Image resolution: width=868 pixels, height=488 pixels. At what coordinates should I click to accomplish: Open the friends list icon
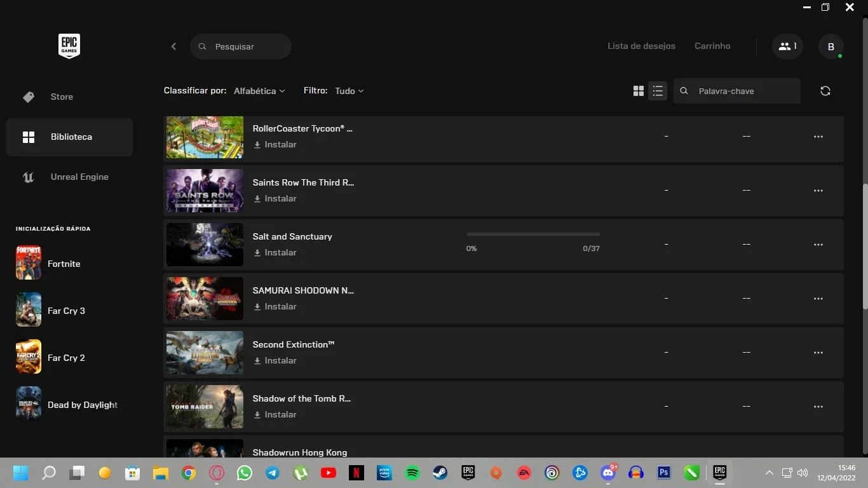[x=787, y=46]
